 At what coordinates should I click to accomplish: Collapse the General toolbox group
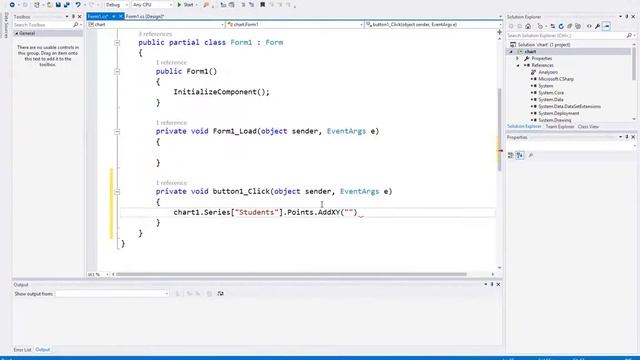(17, 33)
